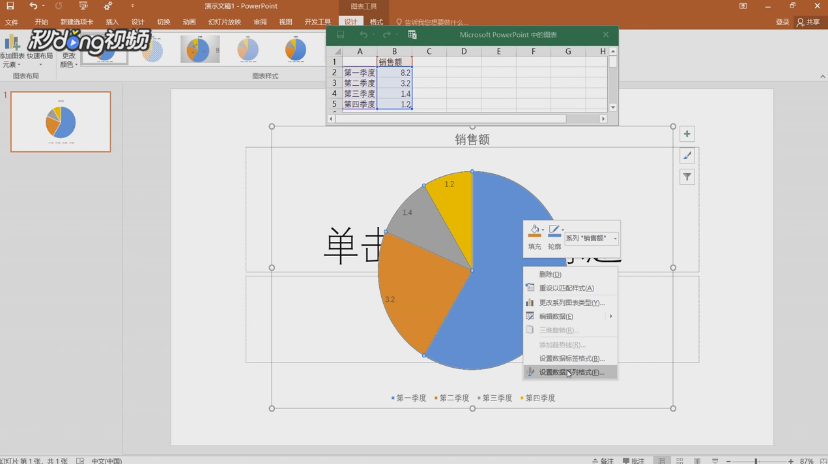Click the data sheet horizontal scrollbar right arrow
The height and width of the screenshot is (464, 828).
coord(603,119)
